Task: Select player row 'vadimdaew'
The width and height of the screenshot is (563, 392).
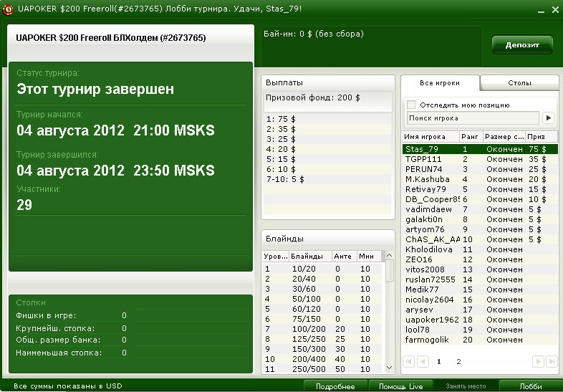Action: pyautogui.click(x=480, y=209)
